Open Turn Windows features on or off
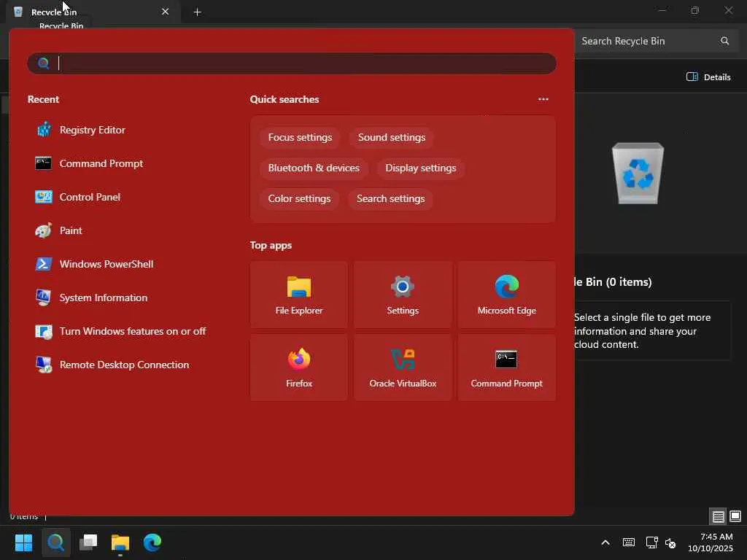Screen dimensions: 747x560 (121, 331)
